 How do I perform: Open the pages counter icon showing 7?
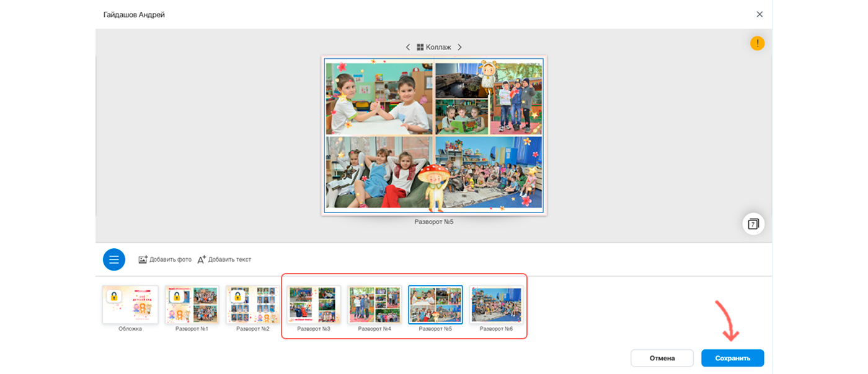753,224
